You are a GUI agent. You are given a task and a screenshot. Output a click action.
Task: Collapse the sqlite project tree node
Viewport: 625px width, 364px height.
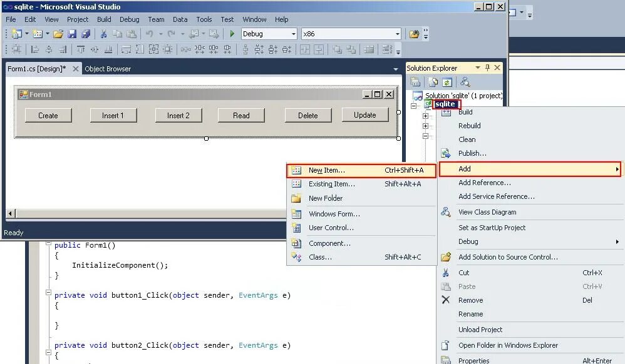[414, 106]
